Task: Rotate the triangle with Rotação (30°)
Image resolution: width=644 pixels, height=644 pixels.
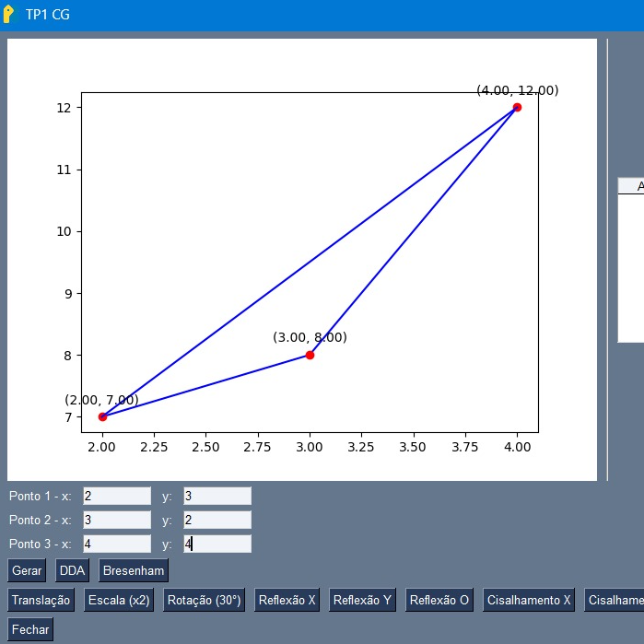Action: [204, 600]
